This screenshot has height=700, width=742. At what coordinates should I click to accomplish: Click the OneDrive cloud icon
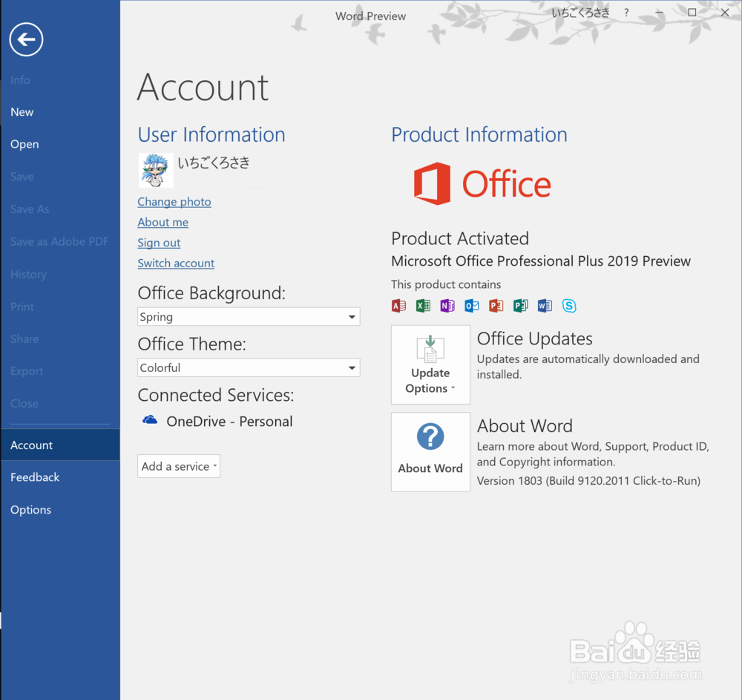tap(150, 420)
